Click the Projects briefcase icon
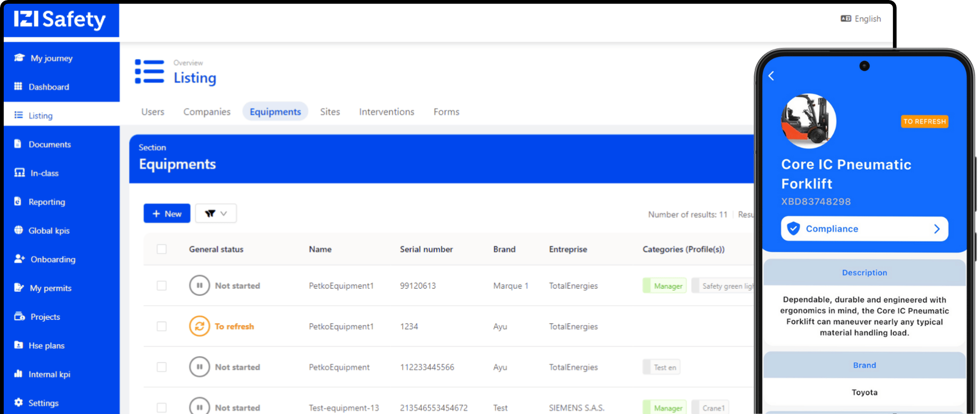This screenshot has height=414, width=980. 19,317
